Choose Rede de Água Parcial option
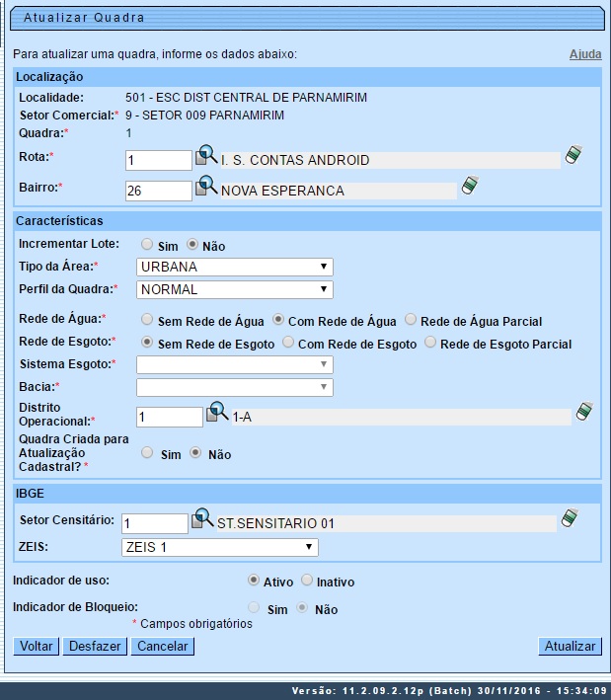The height and width of the screenshot is (700, 611). tap(412, 320)
